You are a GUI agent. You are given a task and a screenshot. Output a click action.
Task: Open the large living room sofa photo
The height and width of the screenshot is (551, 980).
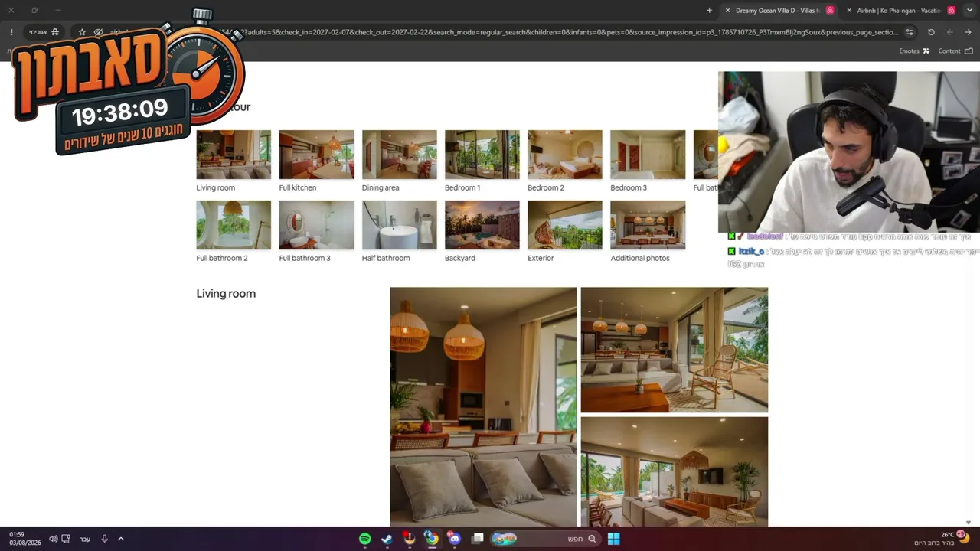click(483, 407)
